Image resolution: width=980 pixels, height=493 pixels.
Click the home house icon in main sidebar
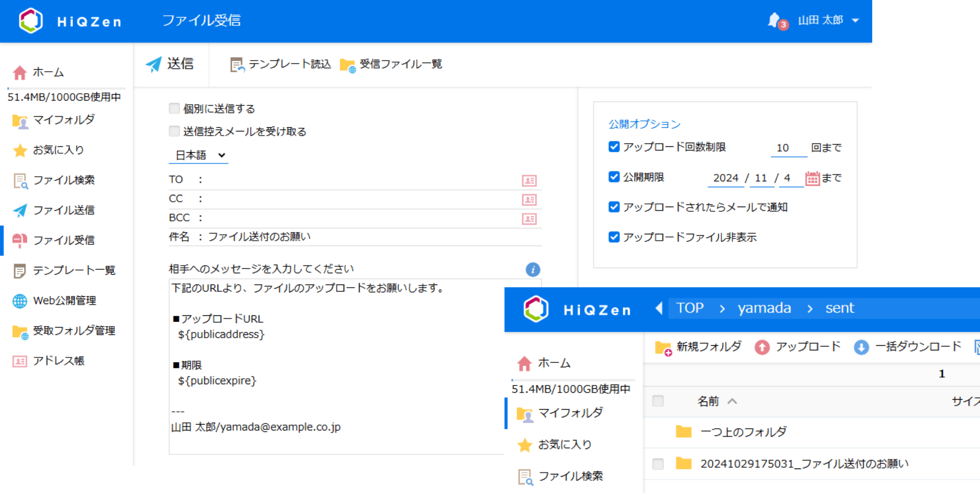coord(19,72)
